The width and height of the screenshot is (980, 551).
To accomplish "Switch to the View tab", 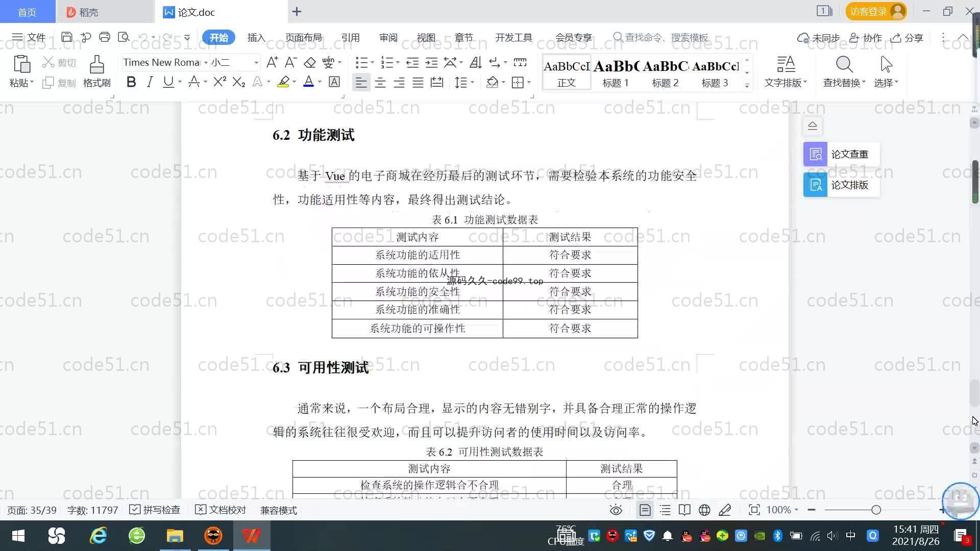I will [x=426, y=37].
